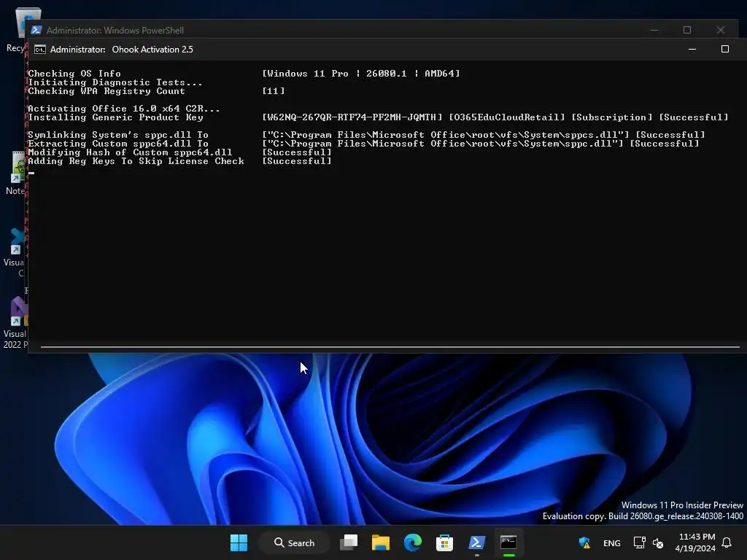Click the "Administrator: Windows PowerShell" title text
The image size is (747, 560).
click(115, 30)
